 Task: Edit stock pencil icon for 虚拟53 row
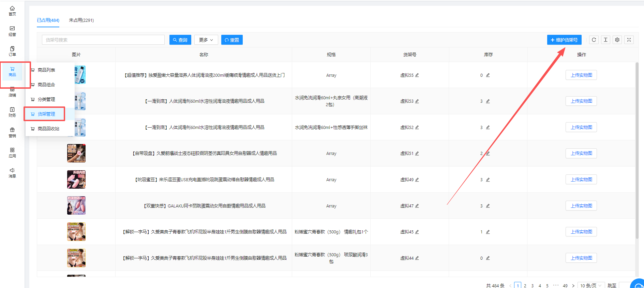[488, 101]
